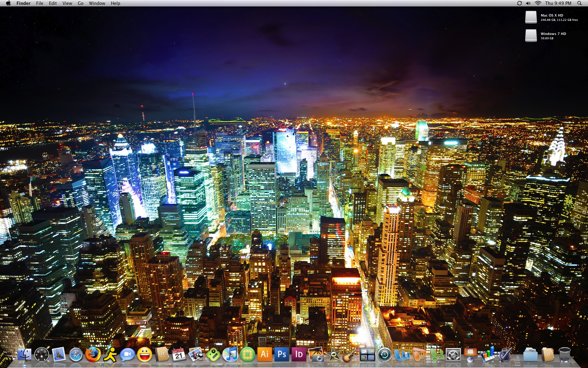This screenshot has width=588, height=368.
Task: Launch Dashboard from the Dock
Action: point(42,355)
